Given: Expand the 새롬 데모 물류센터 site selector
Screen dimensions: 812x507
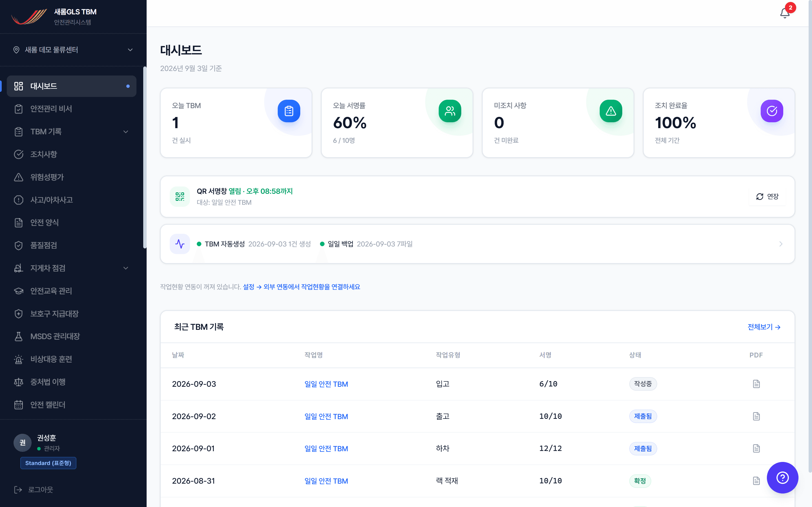Looking at the screenshot, I should (73, 50).
